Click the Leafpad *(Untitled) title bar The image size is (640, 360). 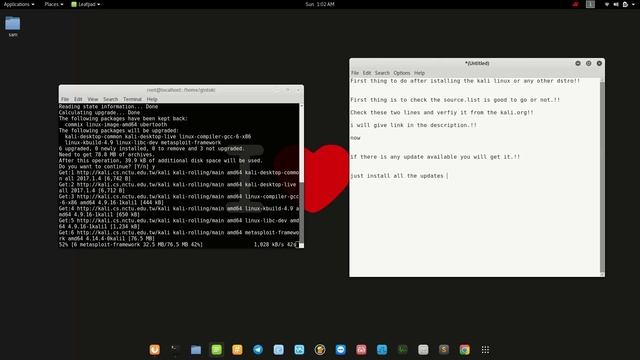477,63
